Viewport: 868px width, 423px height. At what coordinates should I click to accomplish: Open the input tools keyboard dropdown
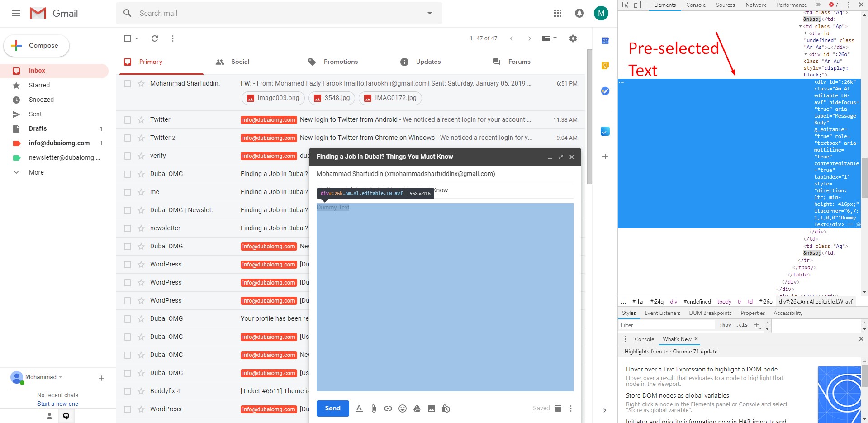(x=549, y=38)
